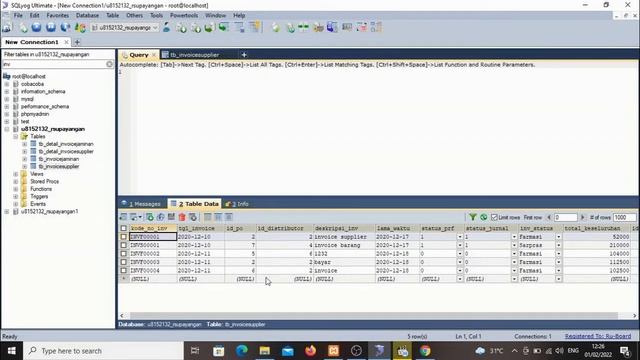Image resolution: width=640 pixels, height=360 pixels.
Task: Click the number of rows input field
Action: click(x=624, y=218)
